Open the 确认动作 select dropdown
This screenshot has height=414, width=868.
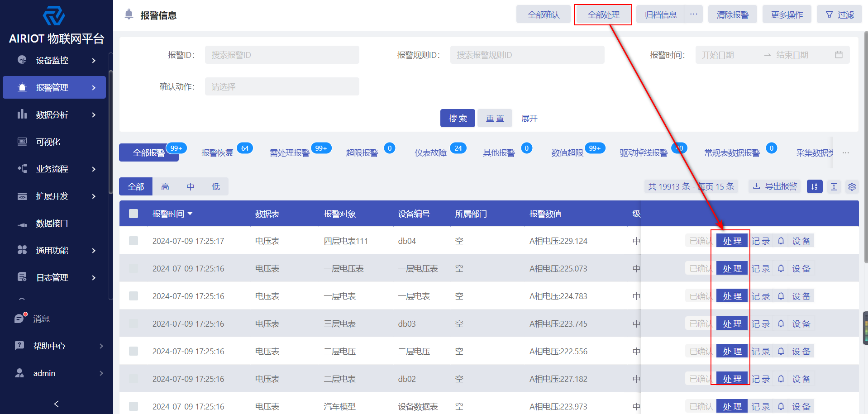tap(282, 86)
